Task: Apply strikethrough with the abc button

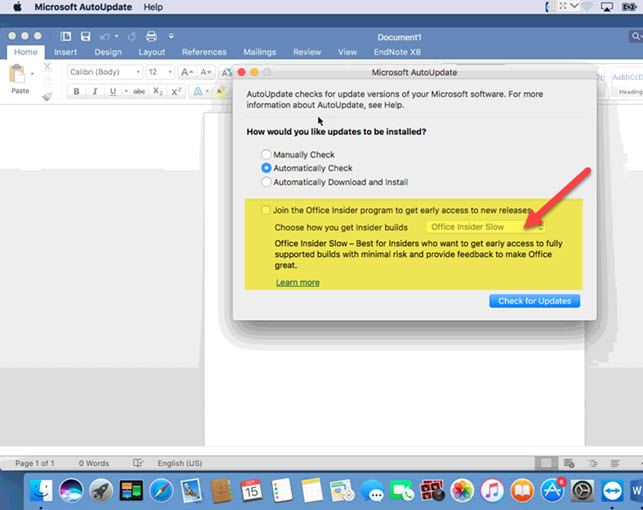Action: [139, 91]
